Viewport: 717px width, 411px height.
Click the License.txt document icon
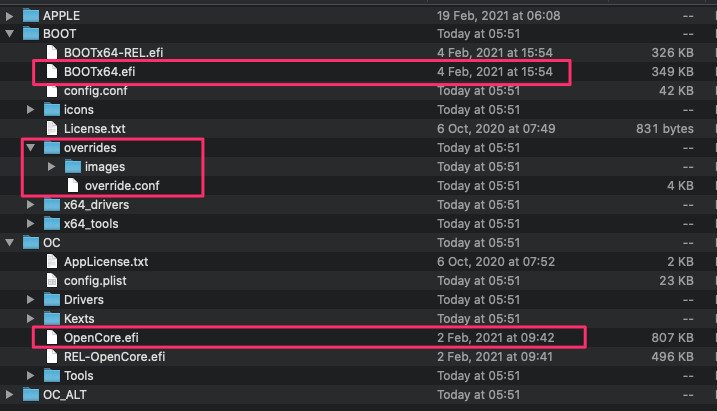pyautogui.click(x=52, y=128)
